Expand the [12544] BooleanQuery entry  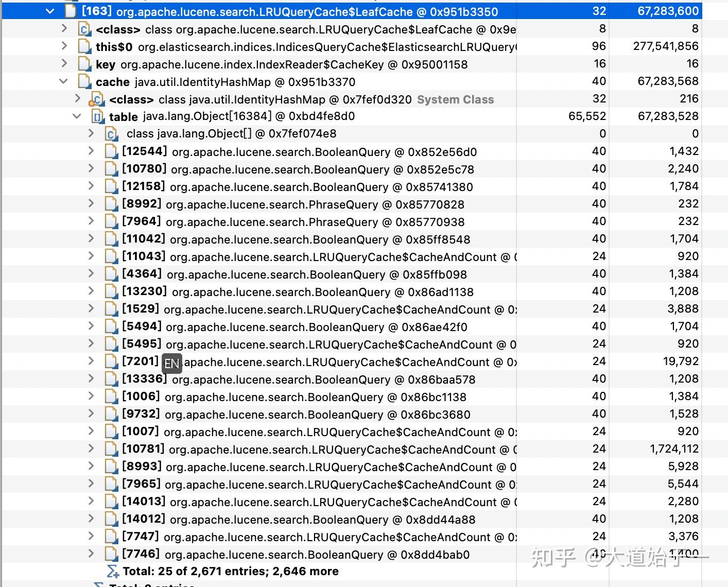(91, 151)
